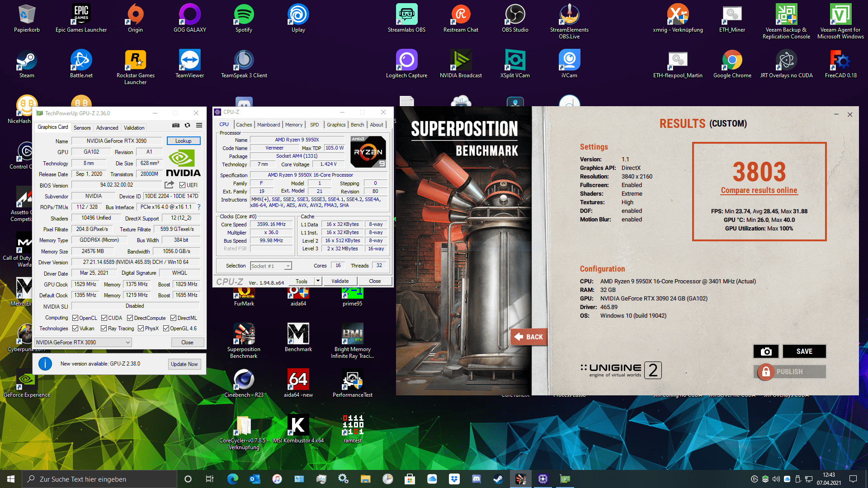Toggle the PhysX checkbox
The image size is (868, 488).
coord(141,328)
